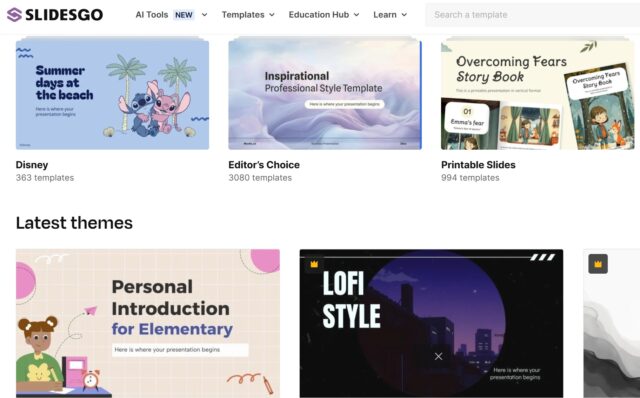Open the Learn menu
The image size is (640, 398).
384,15
